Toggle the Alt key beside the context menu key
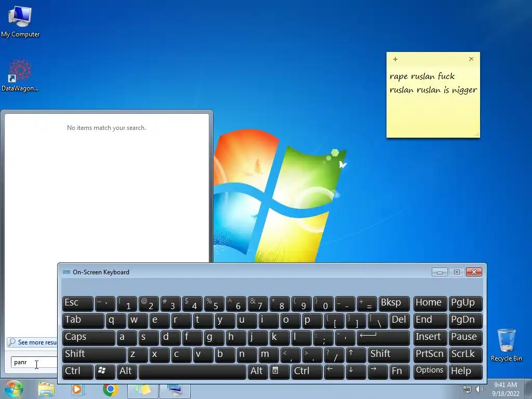Screen dimensions: 532x399 click(x=258, y=371)
